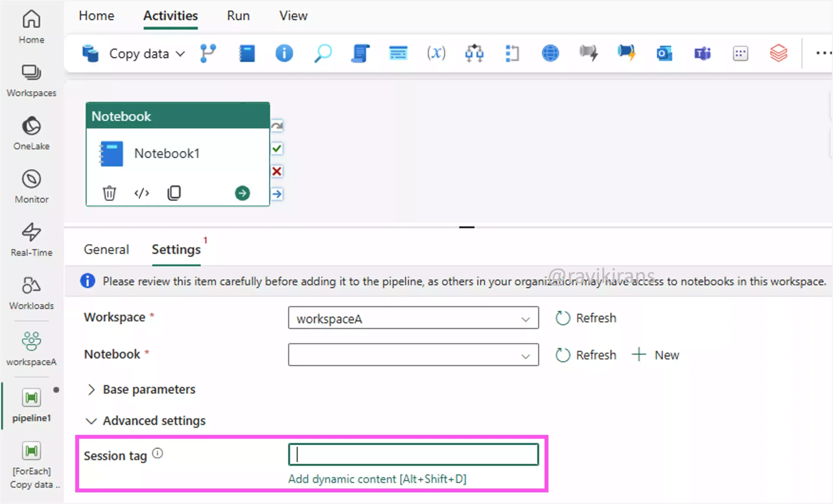Open workspaceA from the sidebar
Viewport: 833px width, 504px height.
tap(32, 348)
